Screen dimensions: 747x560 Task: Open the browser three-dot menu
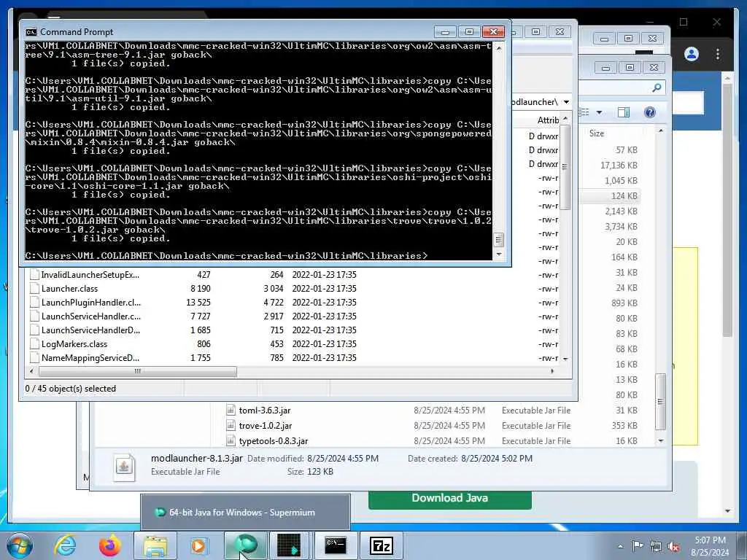tap(718, 54)
